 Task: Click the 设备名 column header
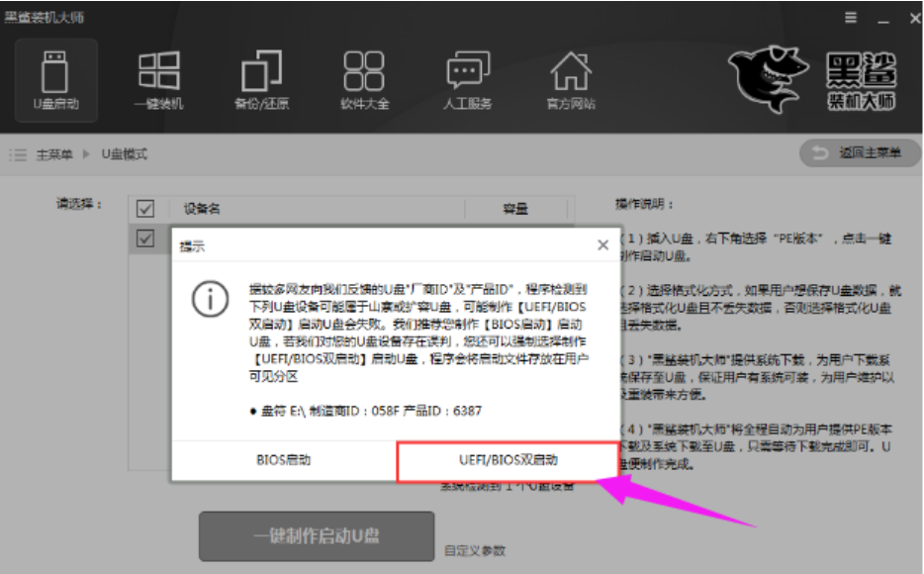click(202, 209)
